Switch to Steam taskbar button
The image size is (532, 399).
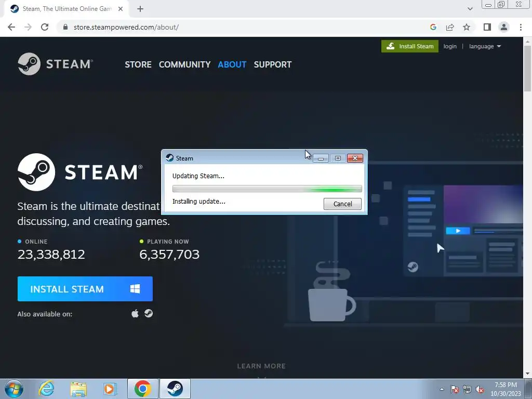(x=175, y=389)
